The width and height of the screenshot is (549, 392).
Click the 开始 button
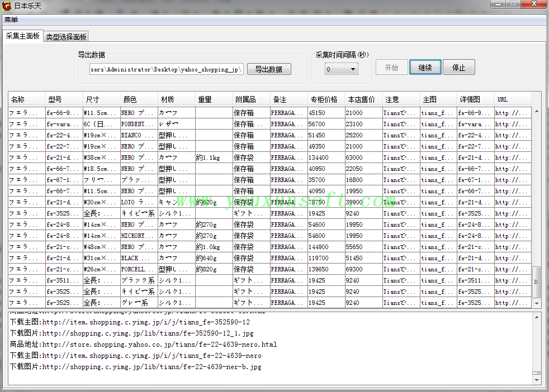click(x=392, y=68)
